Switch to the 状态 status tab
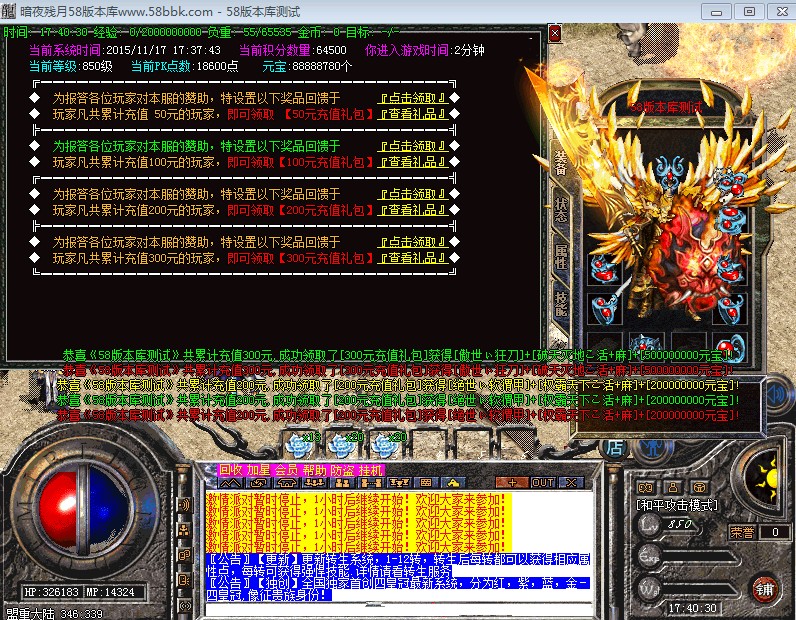 pos(561,210)
